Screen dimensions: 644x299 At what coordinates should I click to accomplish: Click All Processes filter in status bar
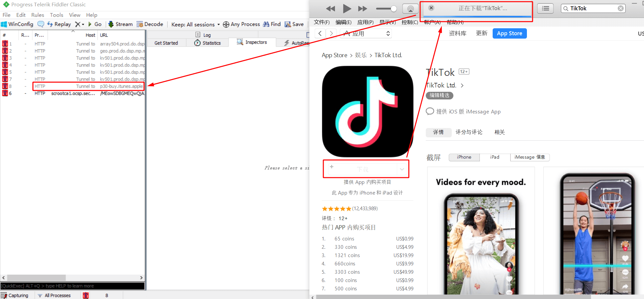54,295
